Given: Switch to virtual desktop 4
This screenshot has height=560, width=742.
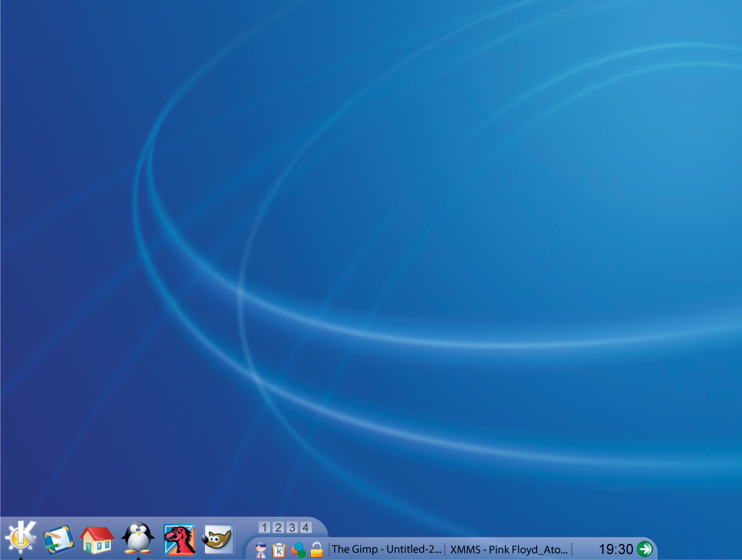Looking at the screenshot, I should coord(305,527).
